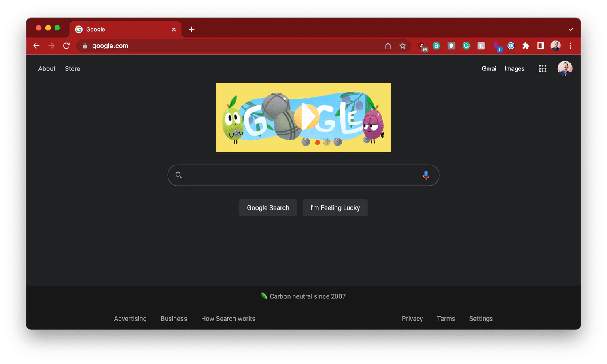Go back using the browser back arrow
Screen dimensions: 607x364
(36, 46)
